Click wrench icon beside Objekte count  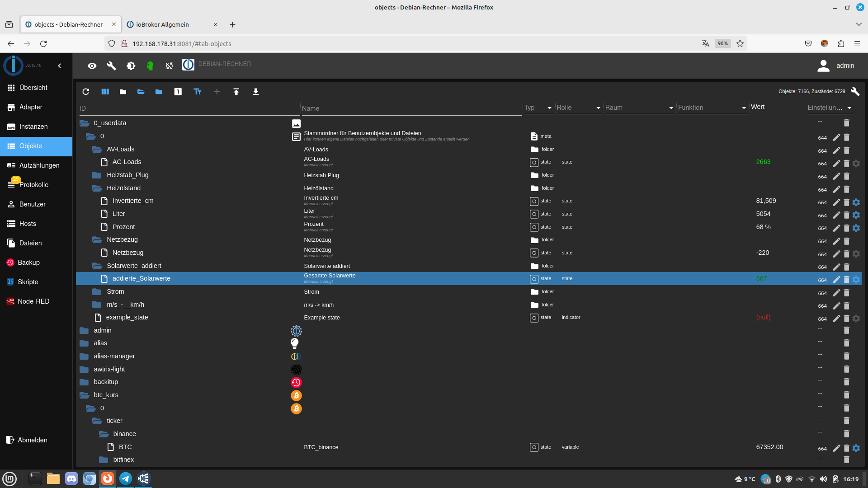(x=855, y=91)
